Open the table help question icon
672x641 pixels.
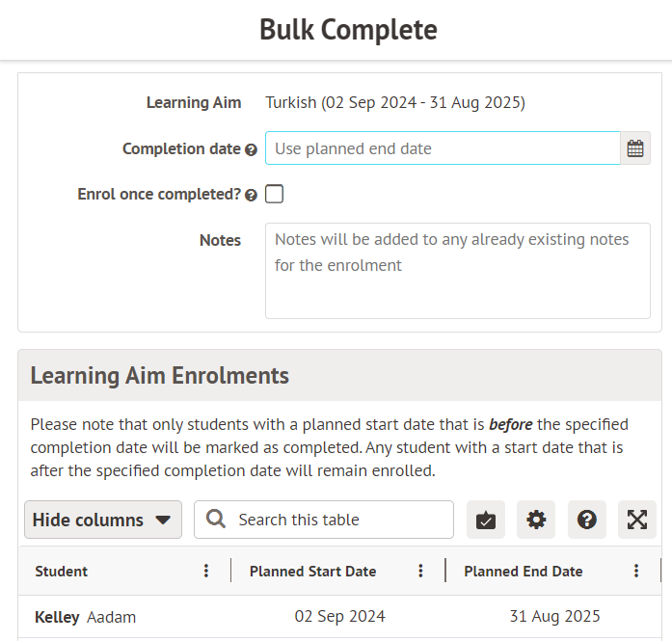586,520
